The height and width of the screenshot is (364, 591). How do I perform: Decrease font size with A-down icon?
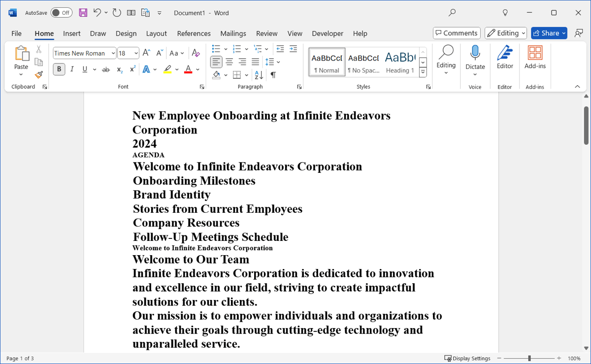[159, 53]
